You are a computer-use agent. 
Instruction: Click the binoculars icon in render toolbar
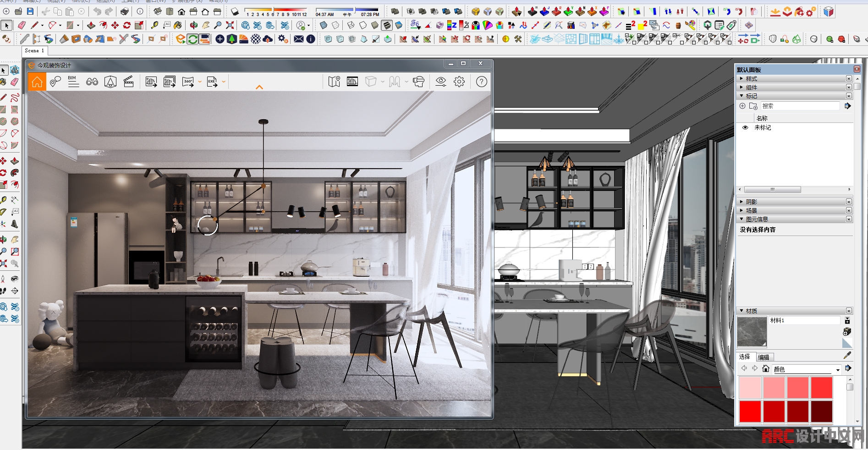click(92, 82)
